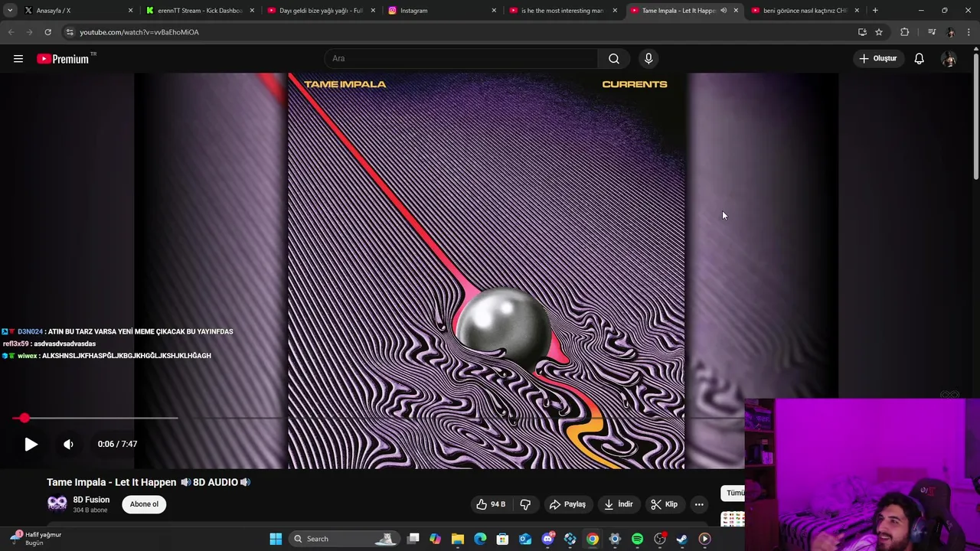
Task: Download the video with İndir
Action: click(x=619, y=504)
